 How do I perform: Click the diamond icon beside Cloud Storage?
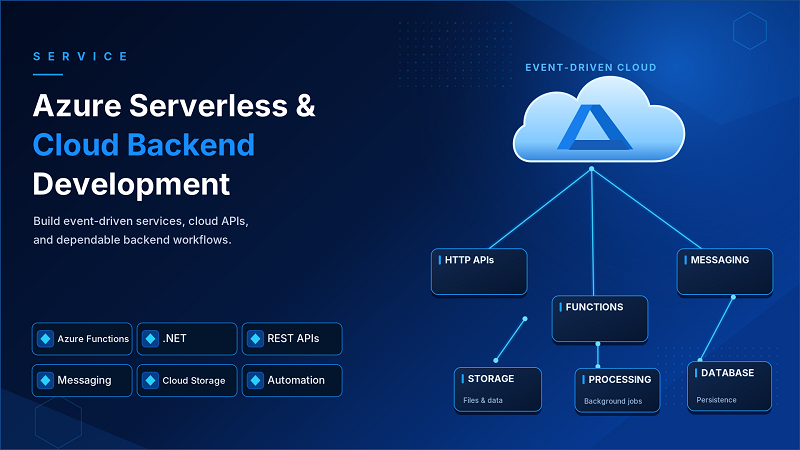pyautogui.click(x=151, y=381)
